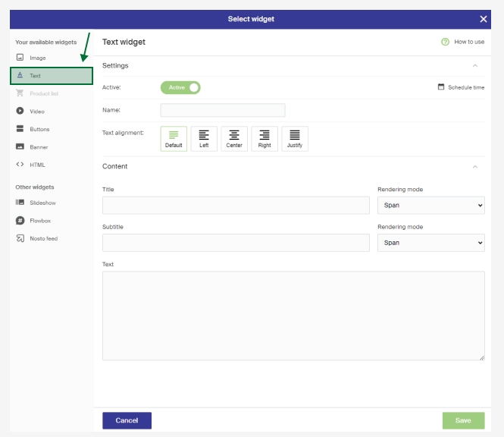The height and width of the screenshot is (437, 504).
Task: Open the Title rendering mode dropdown
Action: (430, 205)
